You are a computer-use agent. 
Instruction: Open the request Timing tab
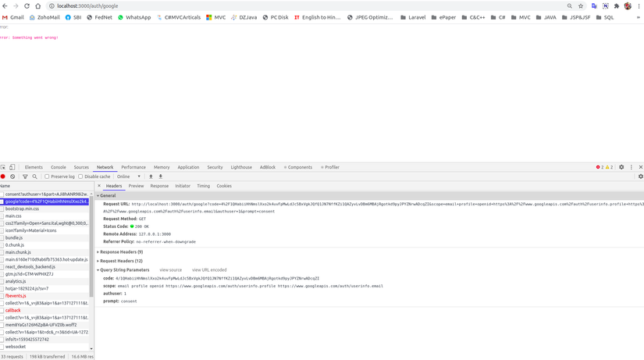pos(203,186)
